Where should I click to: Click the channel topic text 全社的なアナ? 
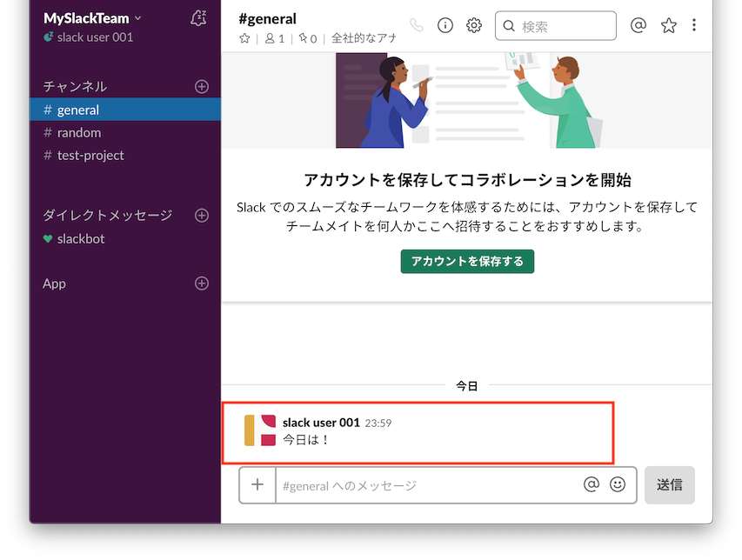point(364,38)
